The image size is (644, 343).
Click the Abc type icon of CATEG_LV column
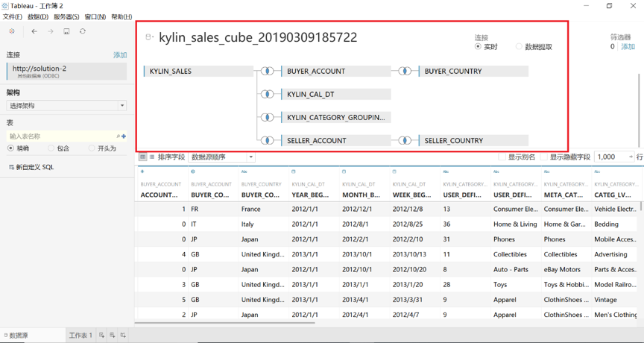coord(597,171)
